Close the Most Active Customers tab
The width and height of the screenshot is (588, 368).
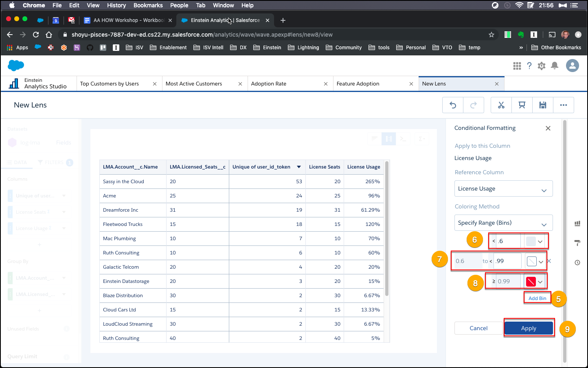point(240,84)
